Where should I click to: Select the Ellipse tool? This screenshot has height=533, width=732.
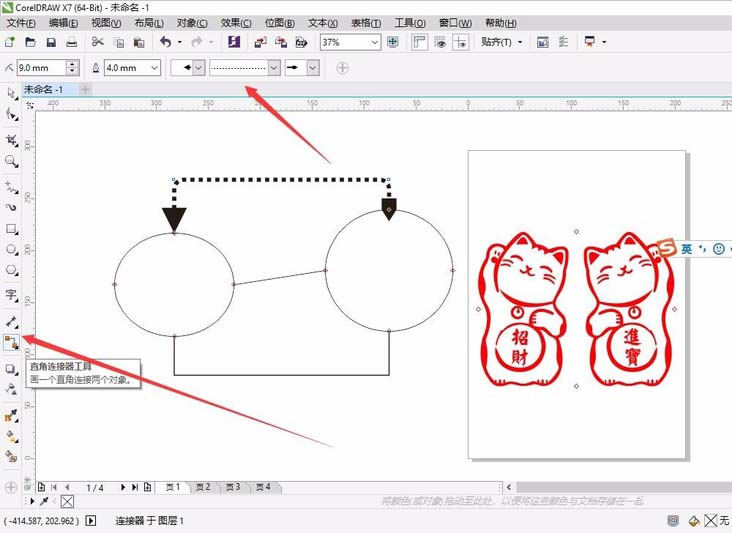coord(12,250)
